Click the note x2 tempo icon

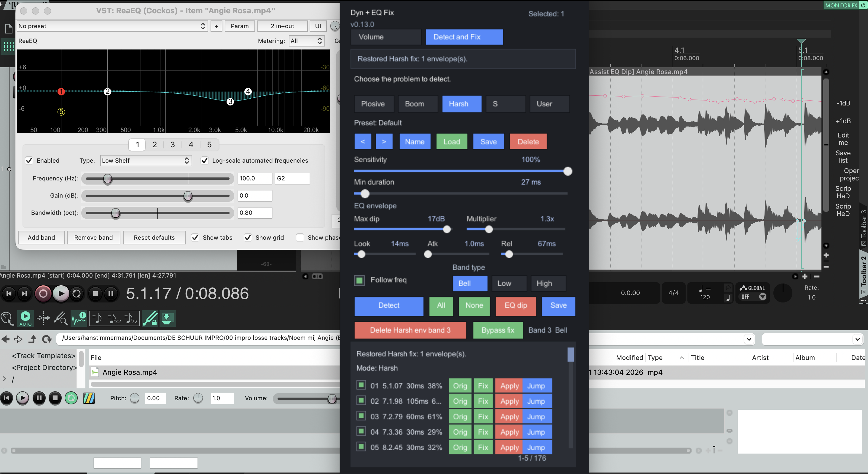click(114, 318)
